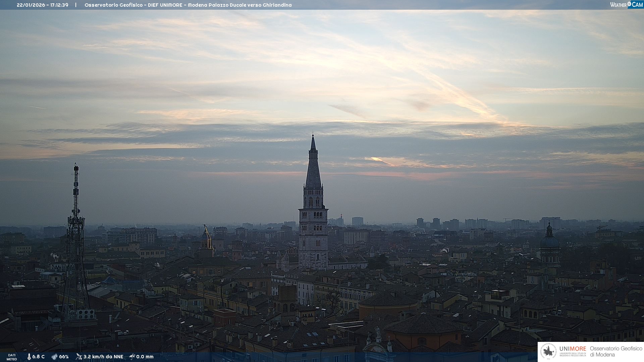
Task: Click the thermometer temperature icon
Action: tap(29, 357)
